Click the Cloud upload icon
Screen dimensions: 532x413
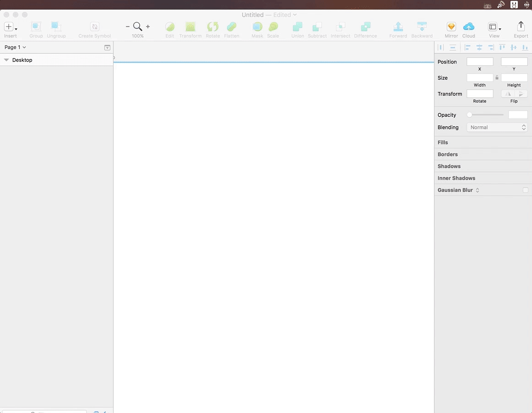[468, 27]
